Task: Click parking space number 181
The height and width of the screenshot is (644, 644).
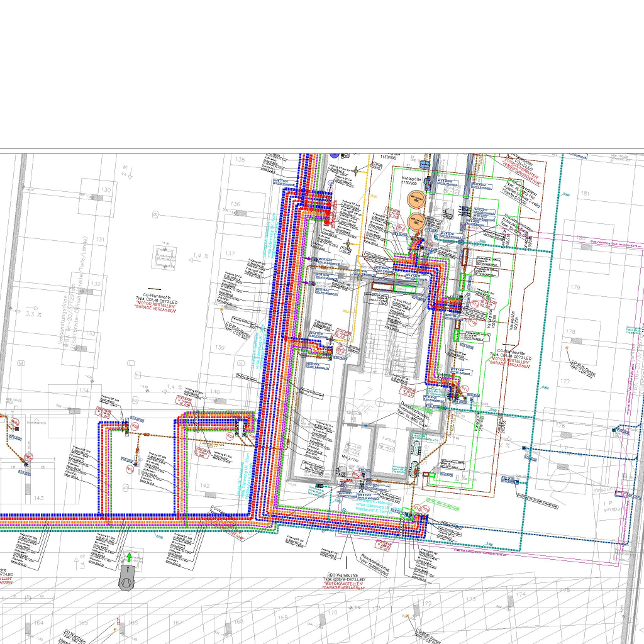Action: [x=585, y=194]
